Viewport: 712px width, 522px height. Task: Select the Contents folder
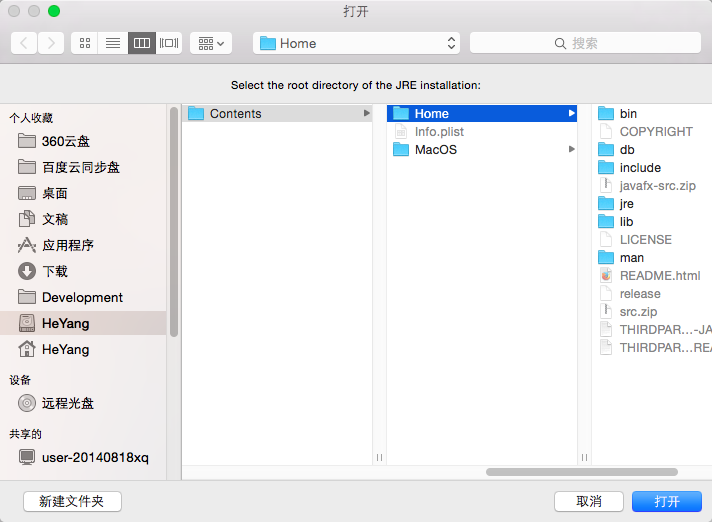[x=277, y=113]
